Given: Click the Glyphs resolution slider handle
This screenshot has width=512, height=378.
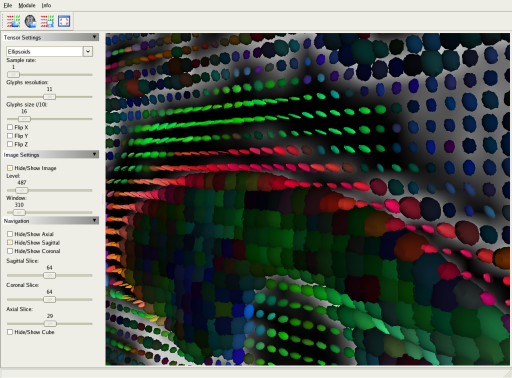Looking at the screenshot, I should tap(50, 97).
